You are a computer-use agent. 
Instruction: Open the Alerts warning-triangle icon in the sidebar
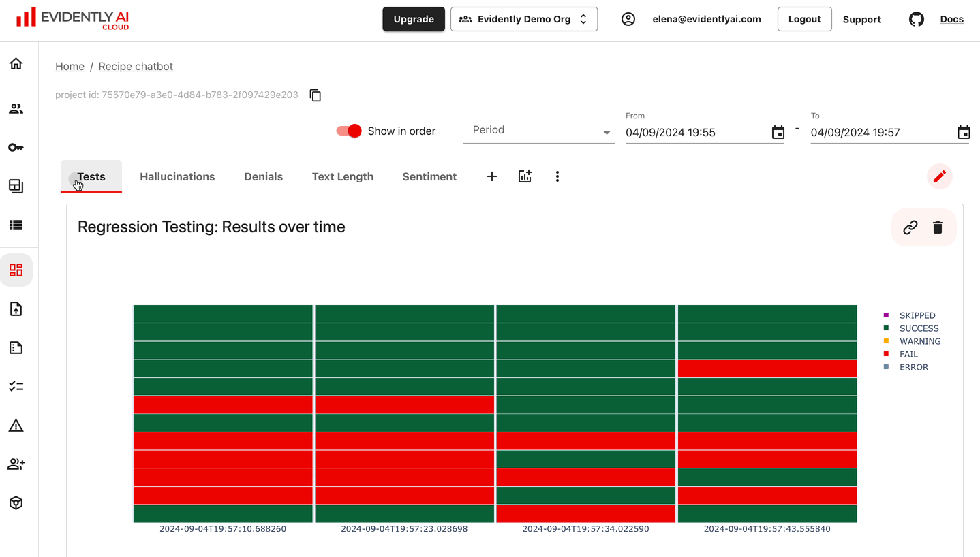16,425
